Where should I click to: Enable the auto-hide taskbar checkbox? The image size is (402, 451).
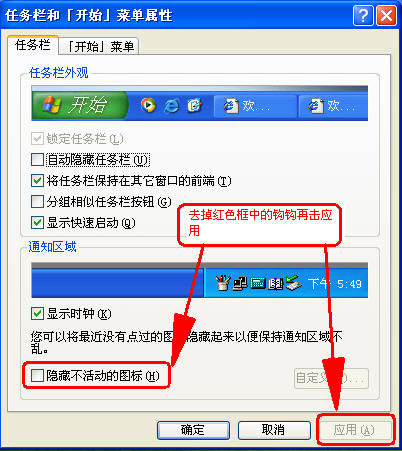pyautogui.click(x=37, y=160)
